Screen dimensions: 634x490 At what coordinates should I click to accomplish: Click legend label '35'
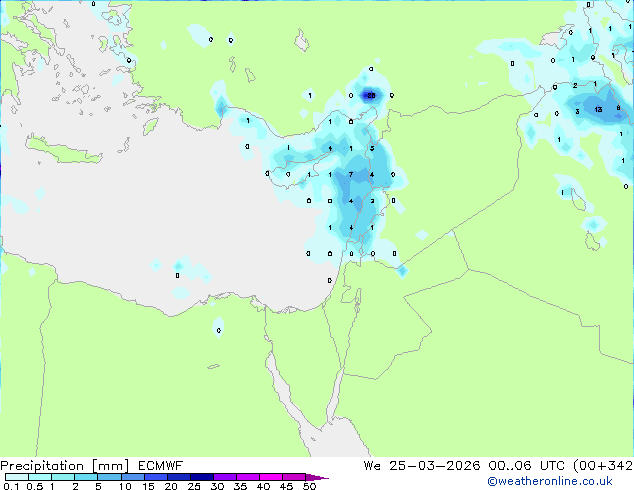(240, 486)
